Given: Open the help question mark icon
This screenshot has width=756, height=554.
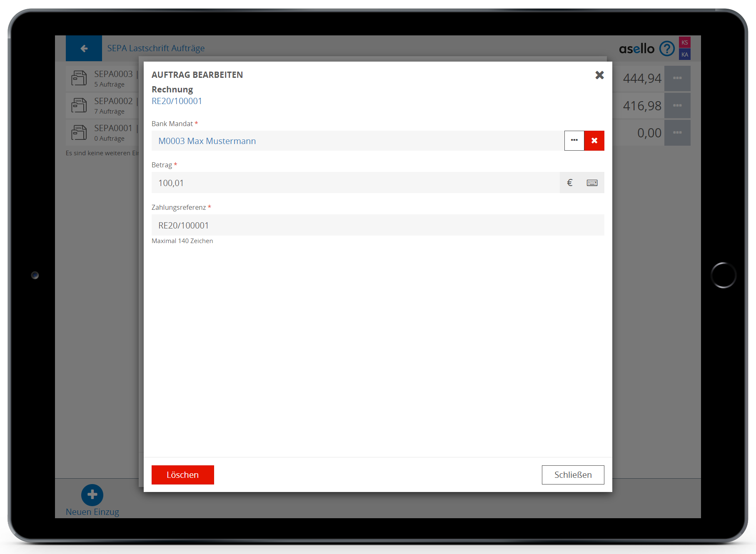Looking at the screenshot, I should pos(666,49).
